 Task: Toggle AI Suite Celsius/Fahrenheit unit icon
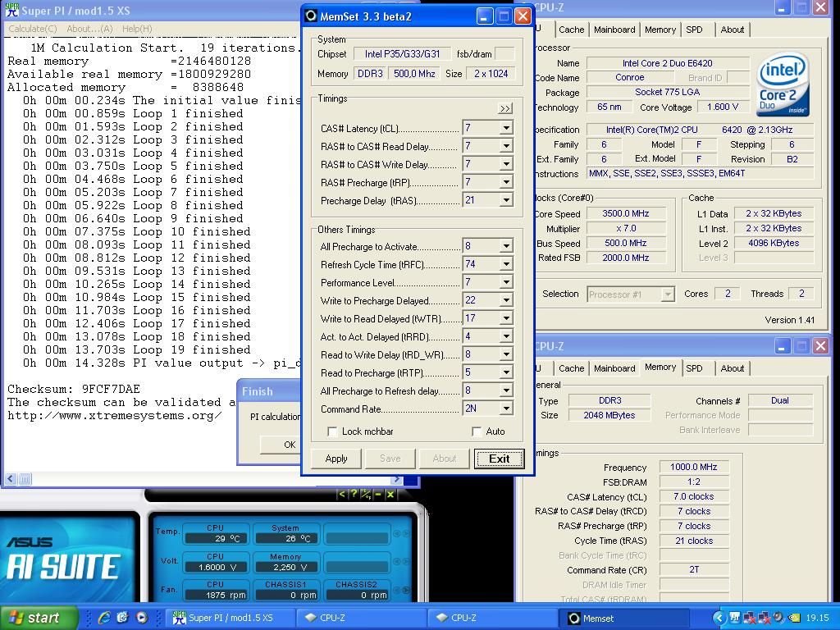[366, 495]
